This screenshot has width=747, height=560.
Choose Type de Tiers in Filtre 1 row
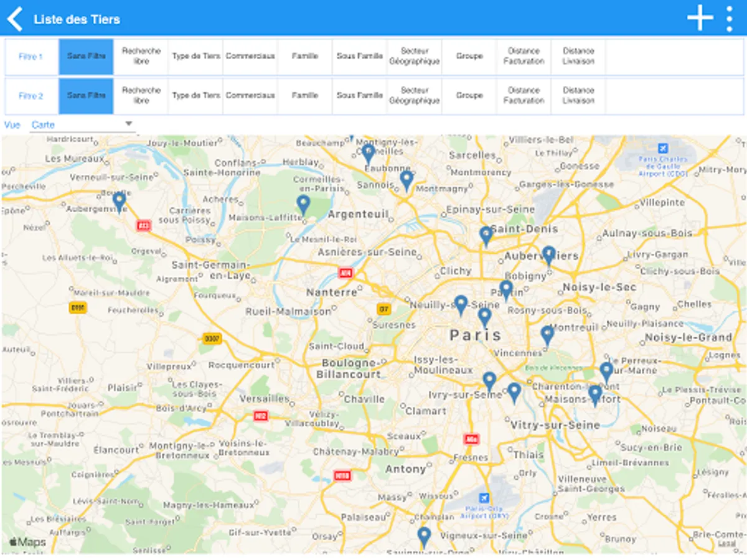pyautogui.click(x=196, y=57)
